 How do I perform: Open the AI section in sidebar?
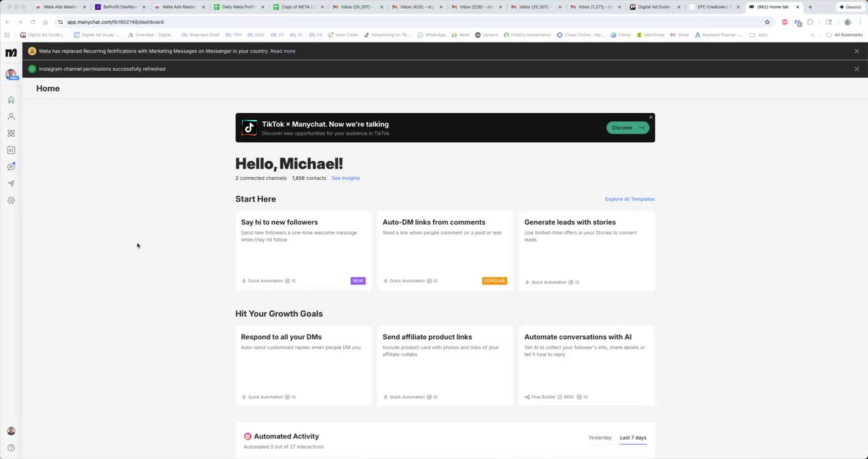pos(11,150)
